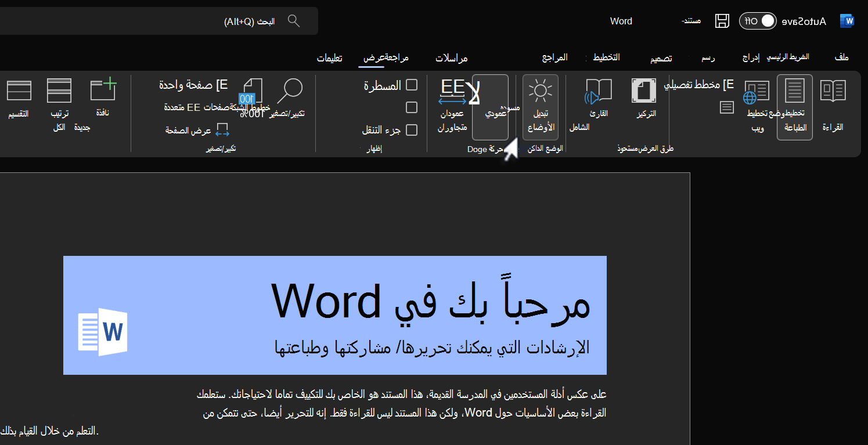The image size is (868, 445).
Task: Toggle the AutoSave switch
Action: (x=758, y=21)
